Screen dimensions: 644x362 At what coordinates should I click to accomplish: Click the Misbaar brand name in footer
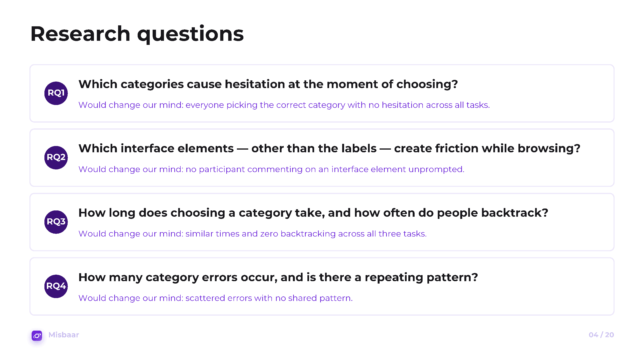64,335
